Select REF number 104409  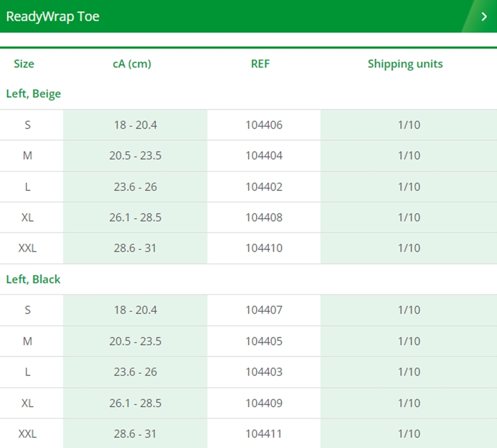pyautogui.click(x=264, y=403)
